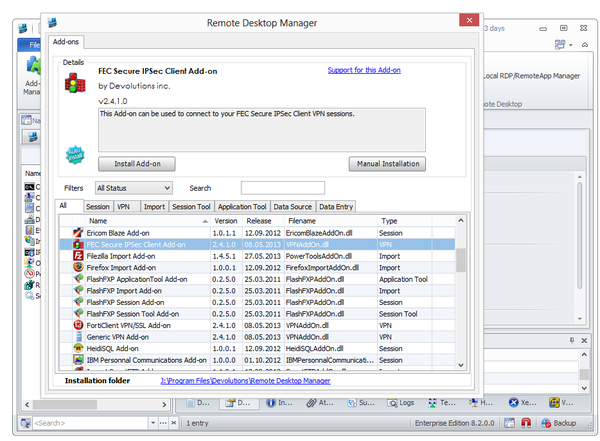
Task: Select the FlashFXP Session Add-on row
Action: click(x=257, y=302)
